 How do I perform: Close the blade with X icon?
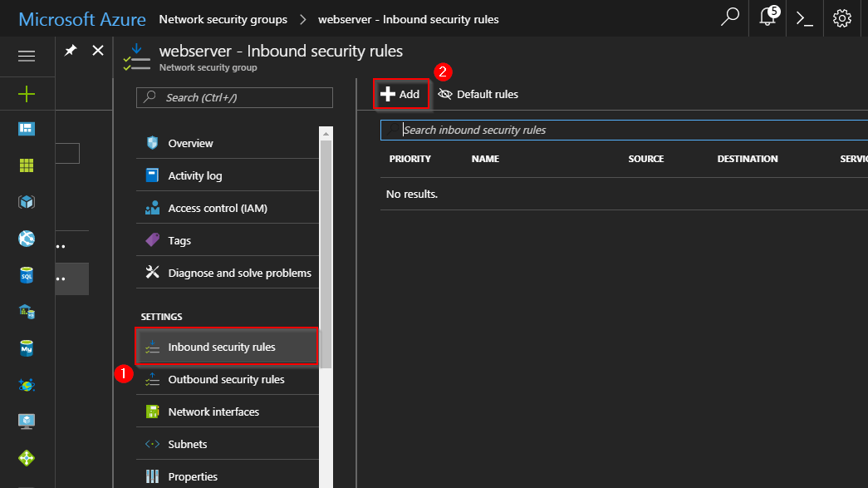pyautogui.click(x=98, y=51)
